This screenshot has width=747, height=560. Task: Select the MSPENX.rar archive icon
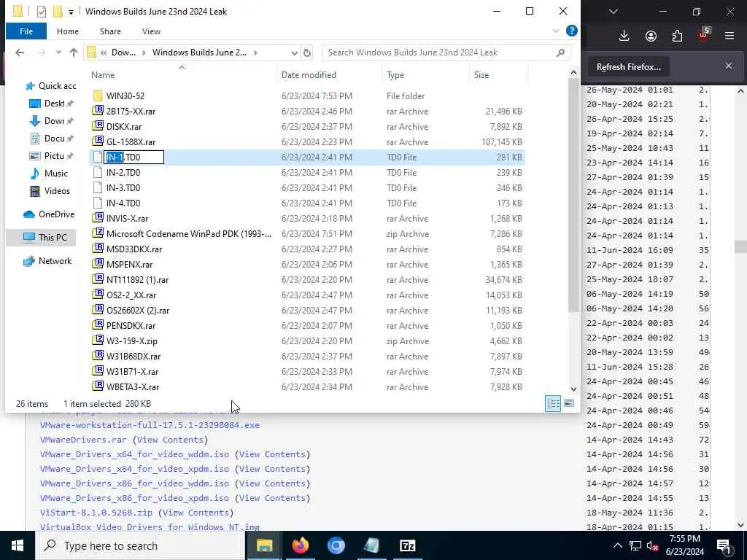click(98, 264)
